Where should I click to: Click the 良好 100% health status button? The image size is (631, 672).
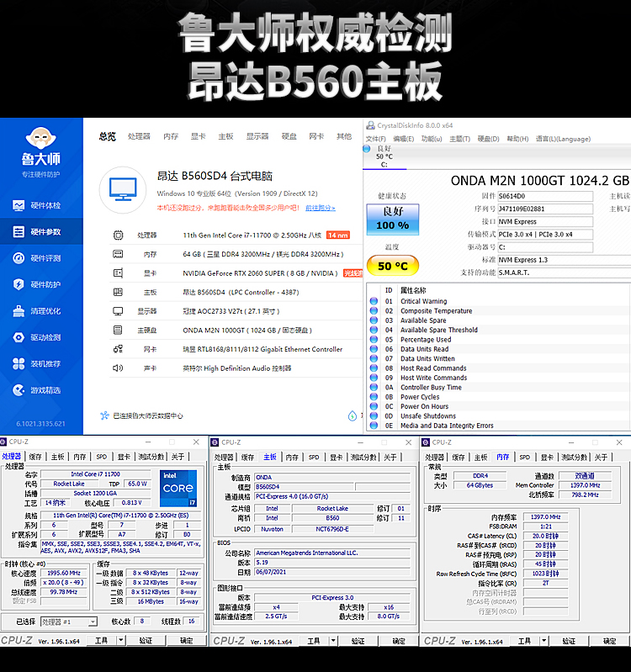(393, 220)
